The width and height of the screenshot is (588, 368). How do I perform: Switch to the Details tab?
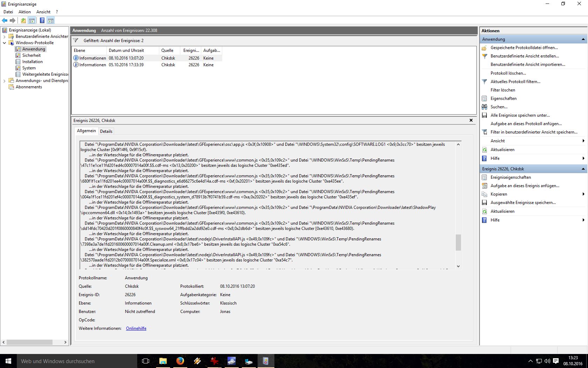pos(106,131)
